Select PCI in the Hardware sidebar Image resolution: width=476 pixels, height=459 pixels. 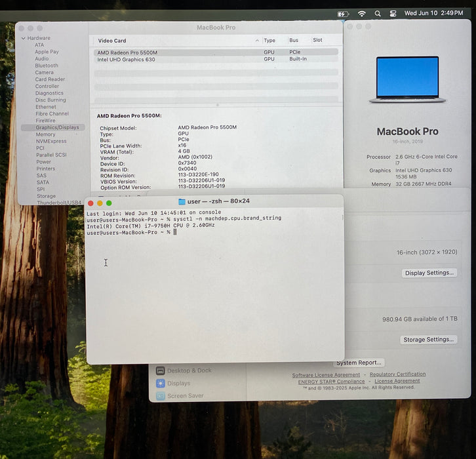coord(40,148)
